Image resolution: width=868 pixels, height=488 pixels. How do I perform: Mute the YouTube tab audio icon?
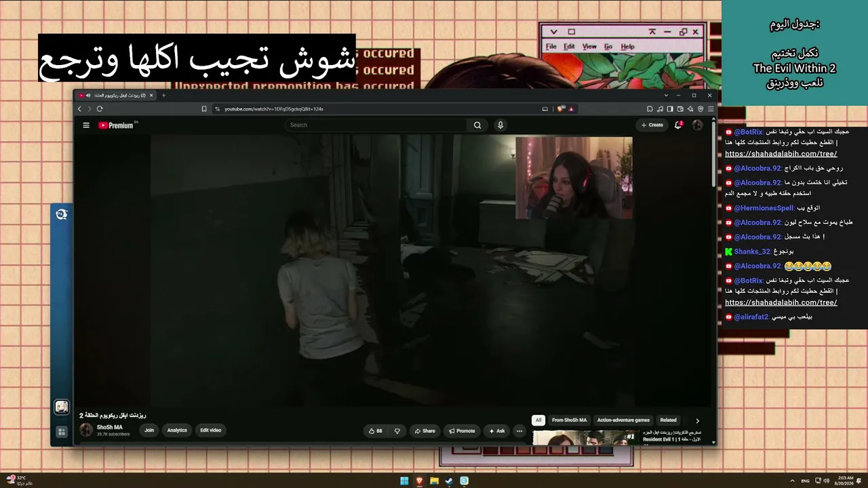coord(88,96)
